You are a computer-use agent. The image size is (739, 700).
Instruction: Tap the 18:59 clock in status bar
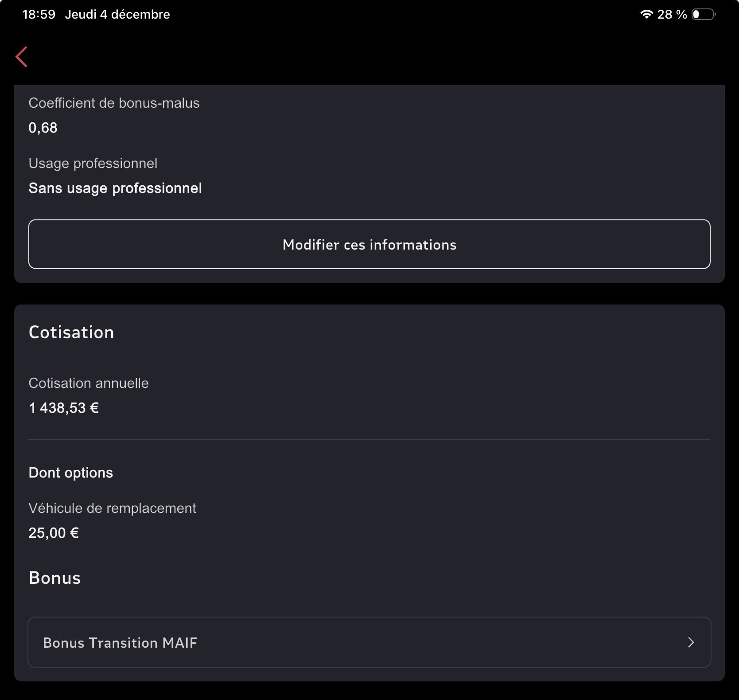click(x=39, y=15)
